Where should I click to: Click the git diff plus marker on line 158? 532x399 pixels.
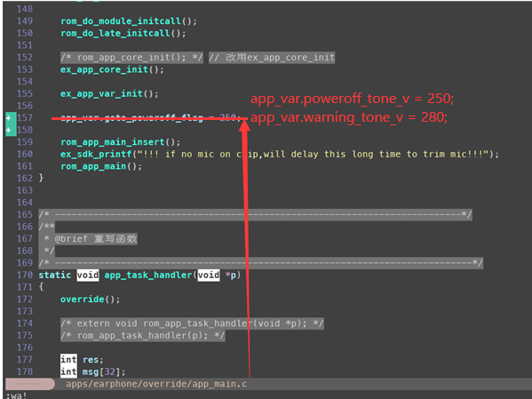click(x=9, y=130)
